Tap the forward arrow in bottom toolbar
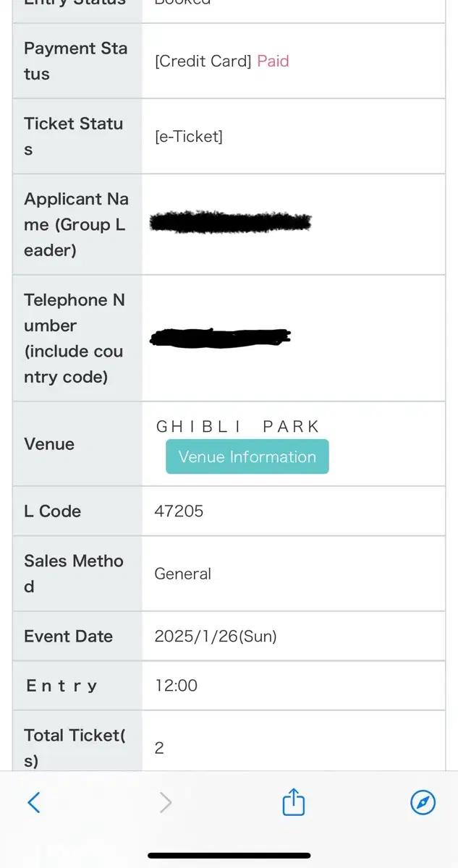Image resolution: width=458 pixels, height=868 pixels. (166, 802)
